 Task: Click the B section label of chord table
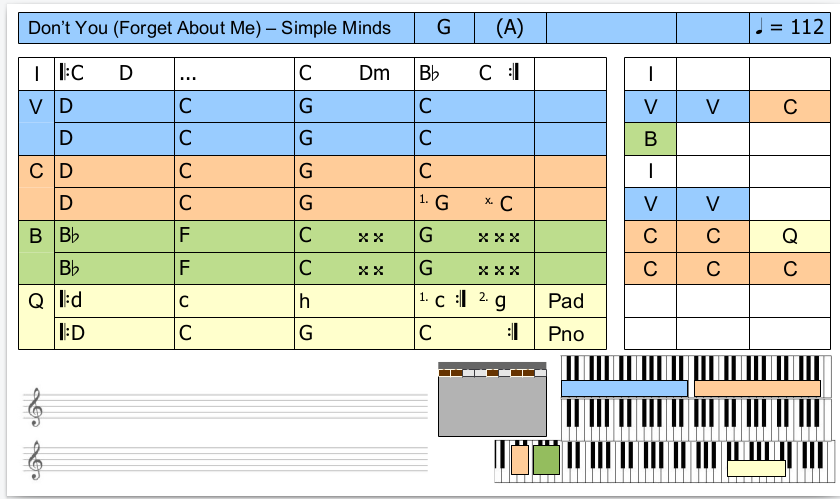coord(36,236)
